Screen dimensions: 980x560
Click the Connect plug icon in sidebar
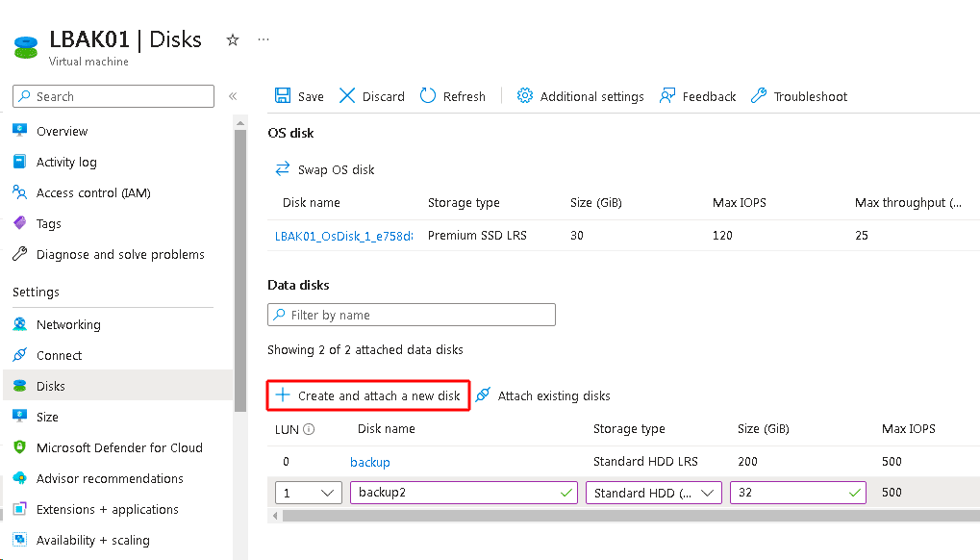coord(20,354)
